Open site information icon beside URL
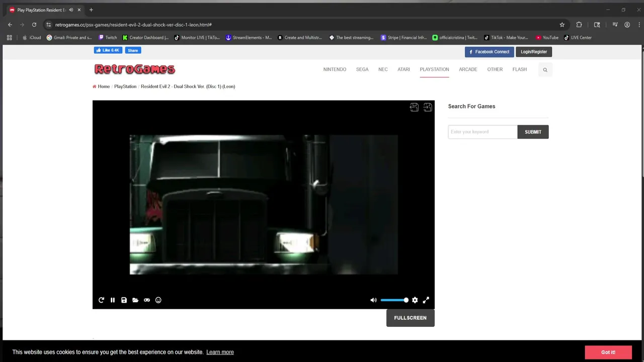The image size is (644, 362). [x=48, y=25]
